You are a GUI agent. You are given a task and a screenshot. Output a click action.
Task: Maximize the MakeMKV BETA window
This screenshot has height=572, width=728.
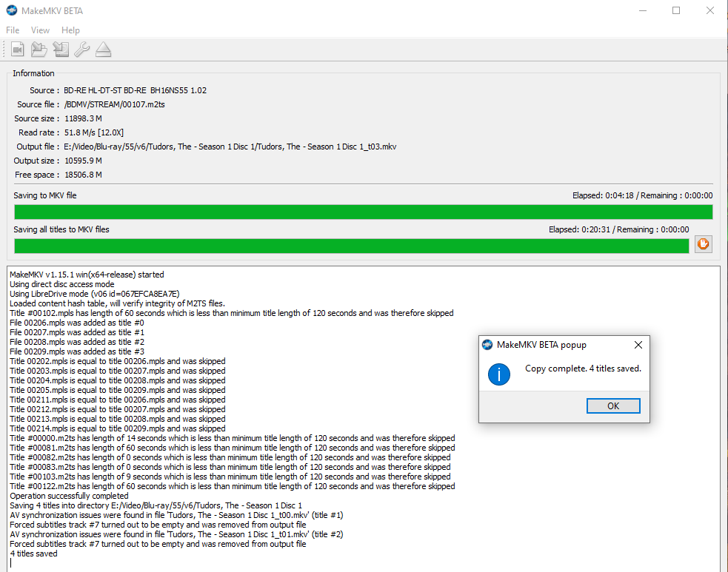point(676,10)
